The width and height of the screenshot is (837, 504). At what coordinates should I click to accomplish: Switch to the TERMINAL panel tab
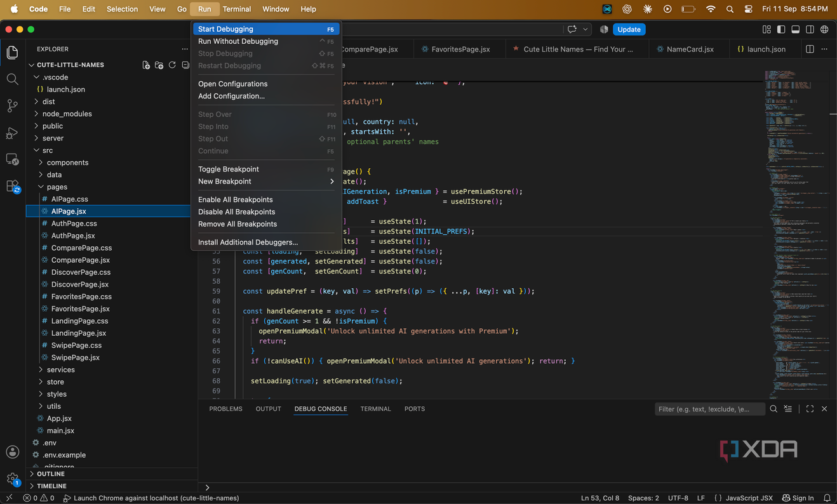375,409
